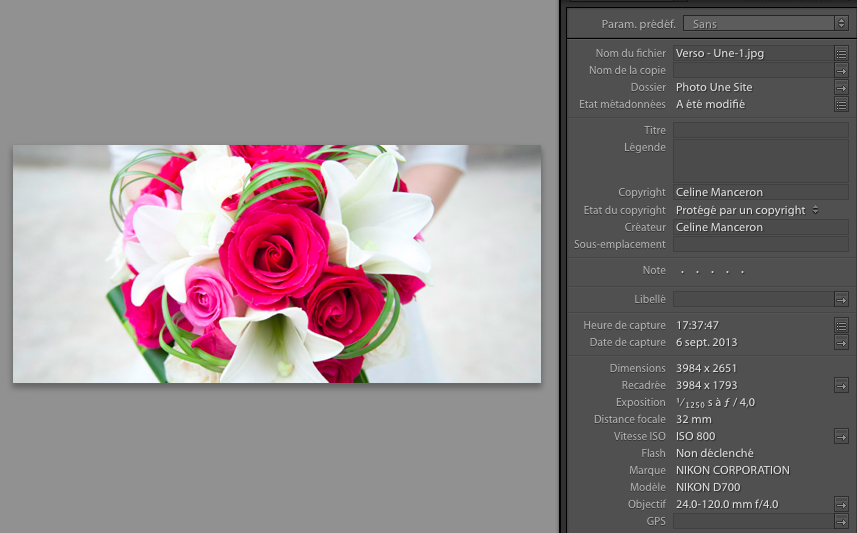This screenshot has width=857, height=533.
Task: Click the Sous-emplacement input field
Action: click(761, 244)
